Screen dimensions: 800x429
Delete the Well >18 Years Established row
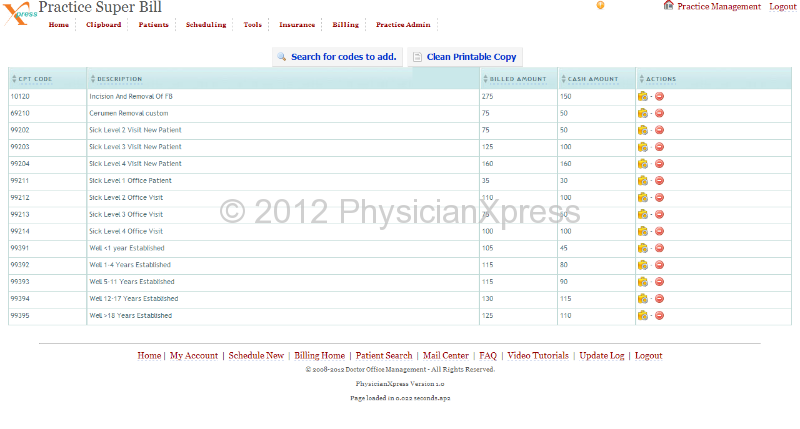tap(659, 316)
